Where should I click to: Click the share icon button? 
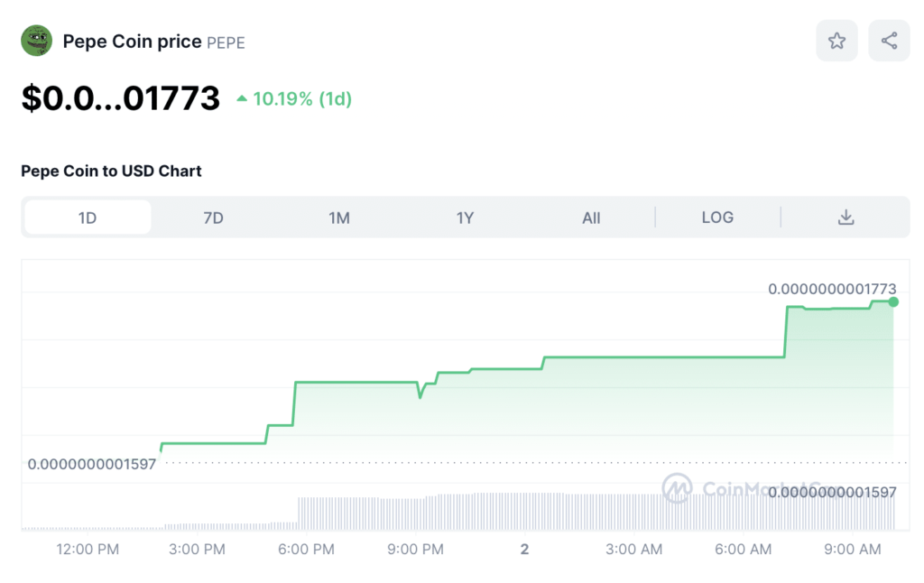pyautogui.click(x=889, y=41)
